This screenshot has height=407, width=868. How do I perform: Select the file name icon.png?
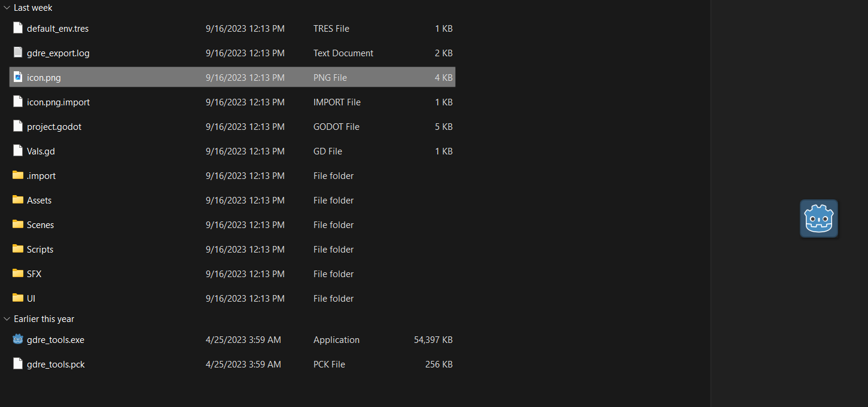[x=44, y=78]
